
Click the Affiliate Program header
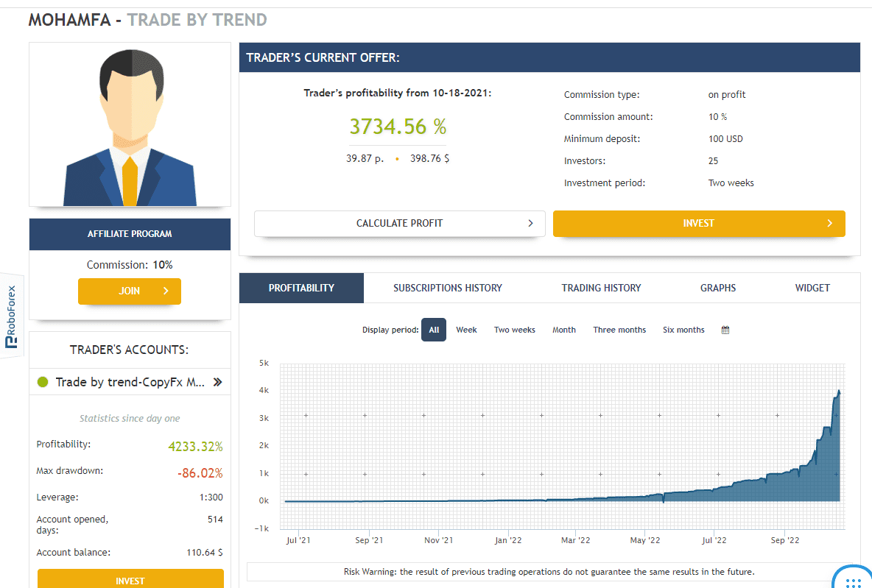[x=130, y=234]
